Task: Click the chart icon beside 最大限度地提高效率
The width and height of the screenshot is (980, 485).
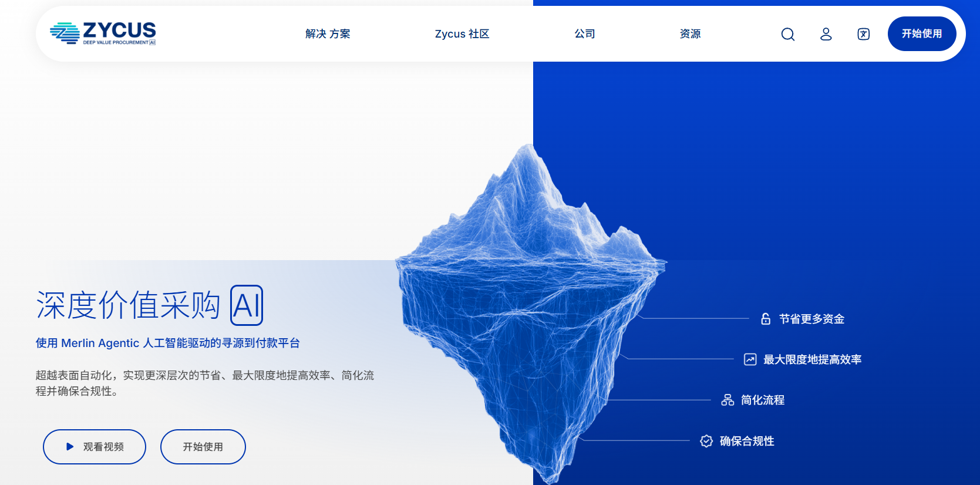Action: pyautogui.click(x=750, y=359)
